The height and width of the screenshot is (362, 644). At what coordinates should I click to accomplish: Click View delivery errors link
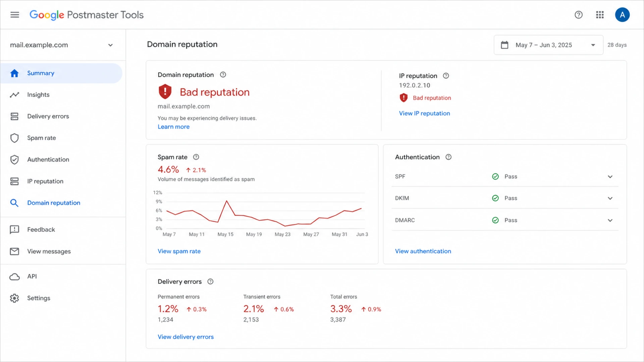click(185, 337)
